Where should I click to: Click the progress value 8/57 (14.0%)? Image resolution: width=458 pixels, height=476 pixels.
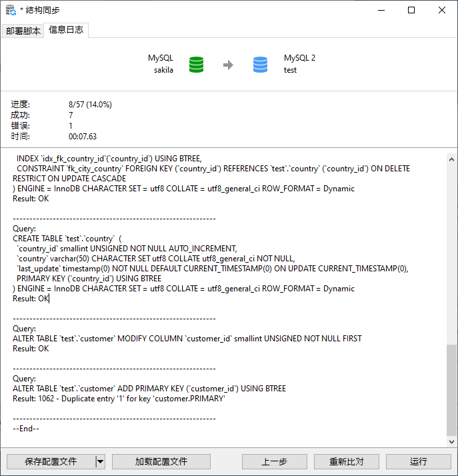90,105
